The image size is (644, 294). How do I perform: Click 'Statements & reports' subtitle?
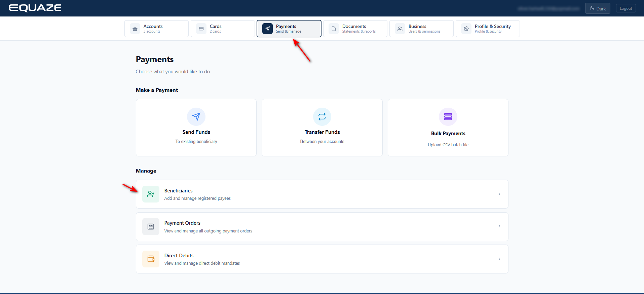click(359, 32)
